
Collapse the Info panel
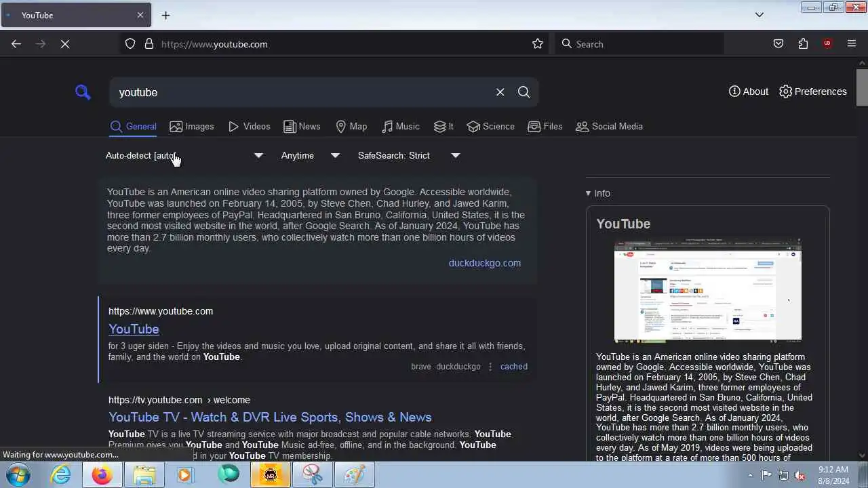(598, 193)
